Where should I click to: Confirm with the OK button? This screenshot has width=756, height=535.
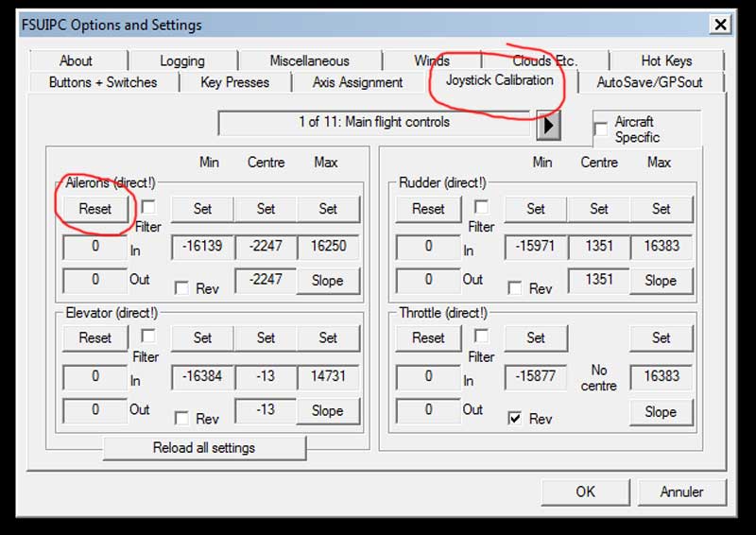(585, 492)
